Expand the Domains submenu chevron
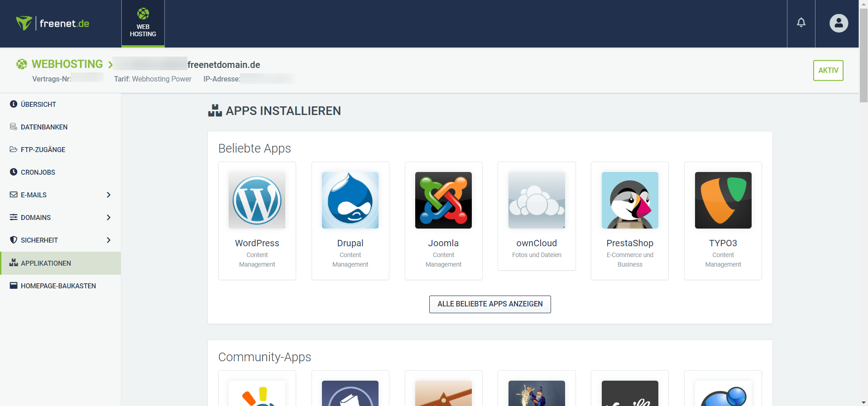The width and height of the screenshot is (868, 406). [108, 218]
